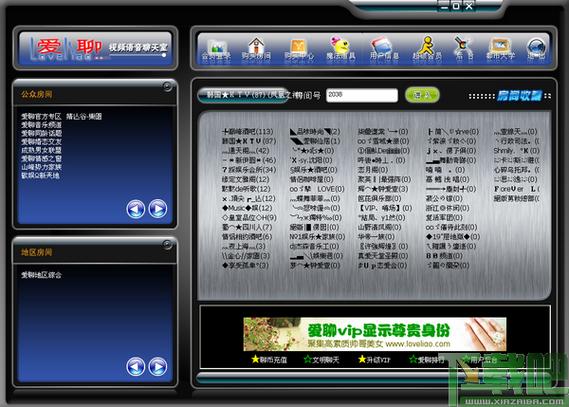Open the 都市大学 framed picture icon

tap(500, 49)
